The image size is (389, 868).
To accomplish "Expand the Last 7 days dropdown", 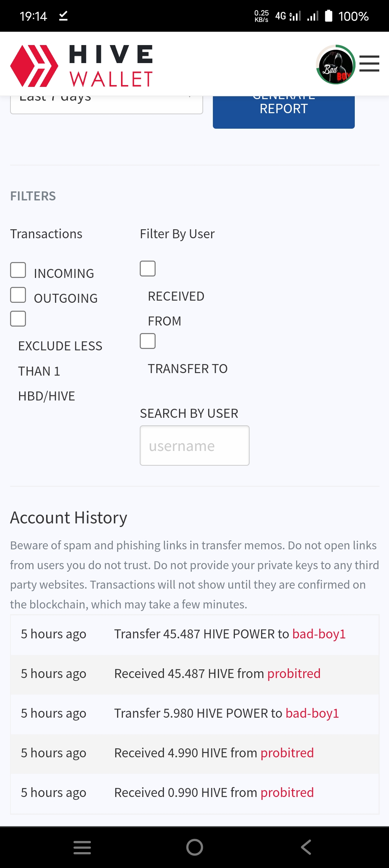I will pos(107,105).
